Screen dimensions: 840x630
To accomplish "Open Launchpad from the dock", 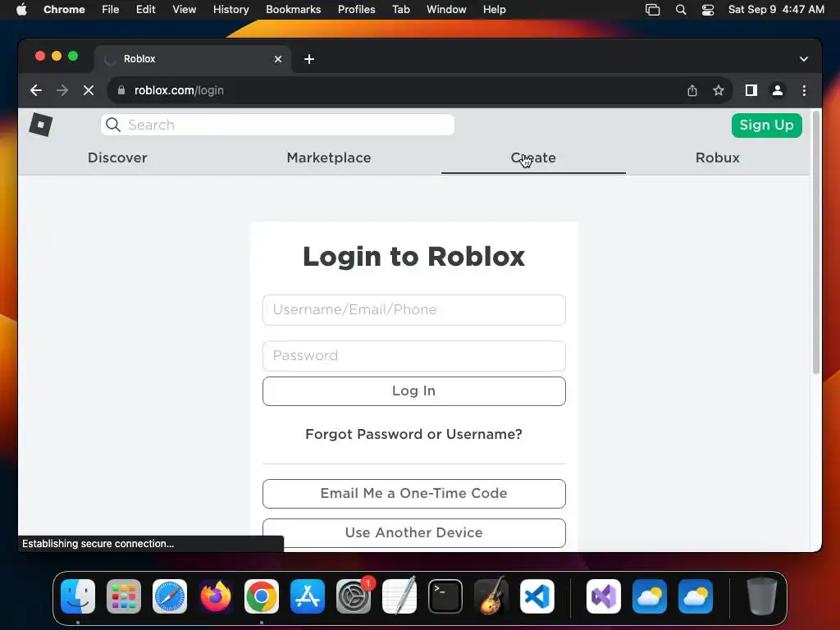I will (x=124, y=596).
